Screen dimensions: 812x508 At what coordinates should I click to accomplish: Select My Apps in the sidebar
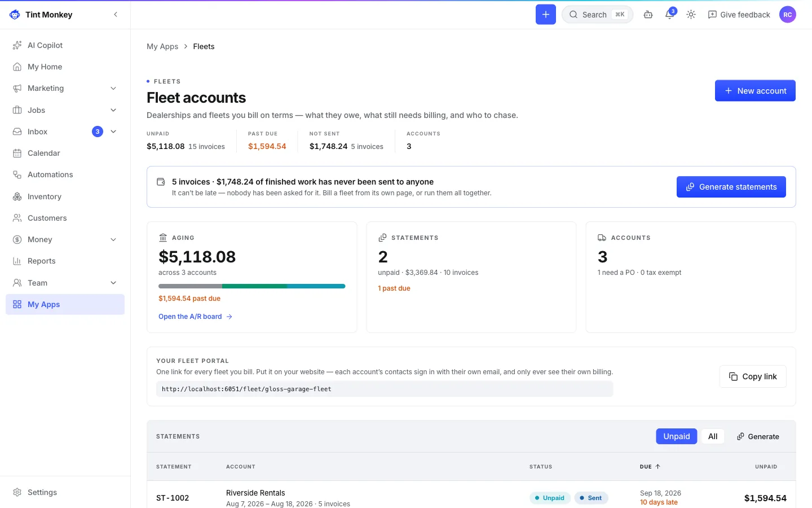pyautogui.click(x=65, y=304)
